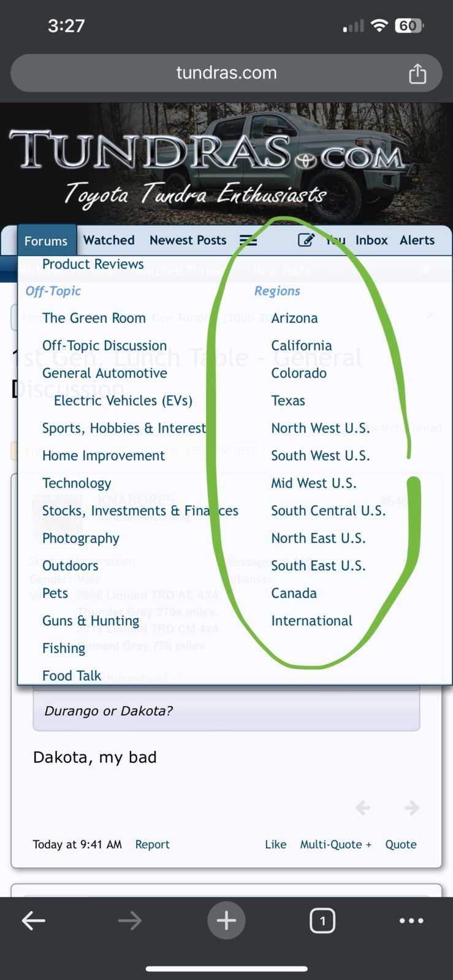Tap the quoted text Durango or Dakota?
Image resolution: width=453 pixels, height=980 pixels.
tap(108, 711)
